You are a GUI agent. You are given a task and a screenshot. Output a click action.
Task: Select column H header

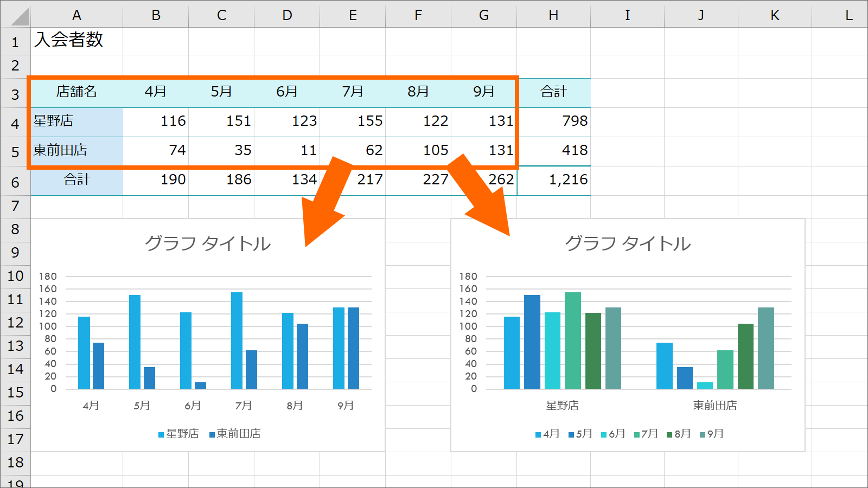pos(553,15)
